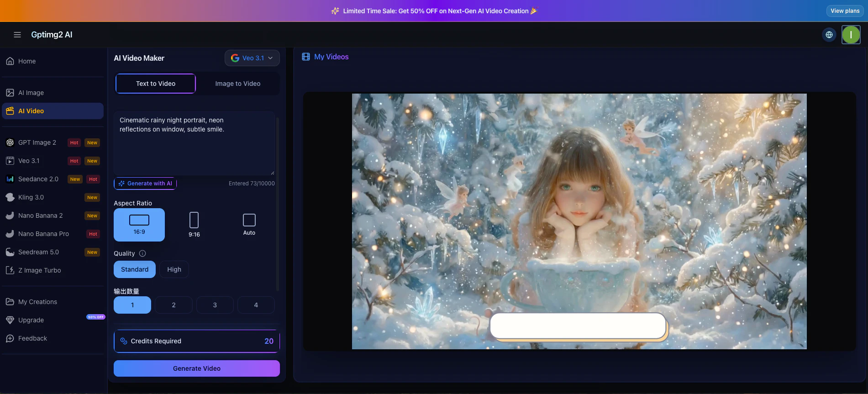Click the Home sidebar icon
The width and height of the screenshot is (868, 394).
click(x=10, y=61)
